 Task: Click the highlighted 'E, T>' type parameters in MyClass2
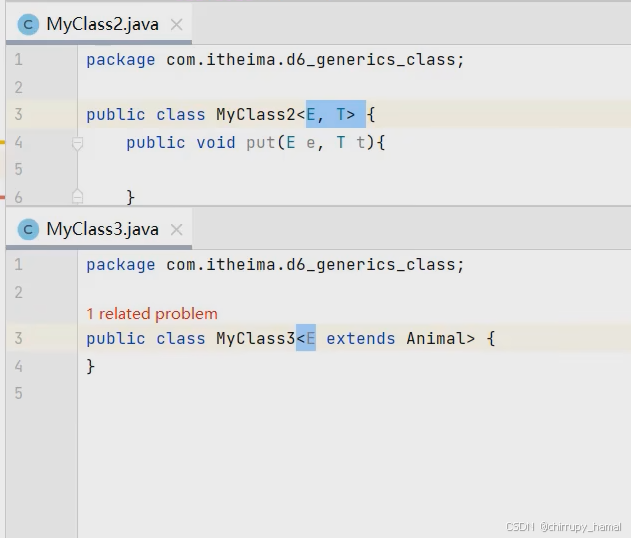coord(336,114)
